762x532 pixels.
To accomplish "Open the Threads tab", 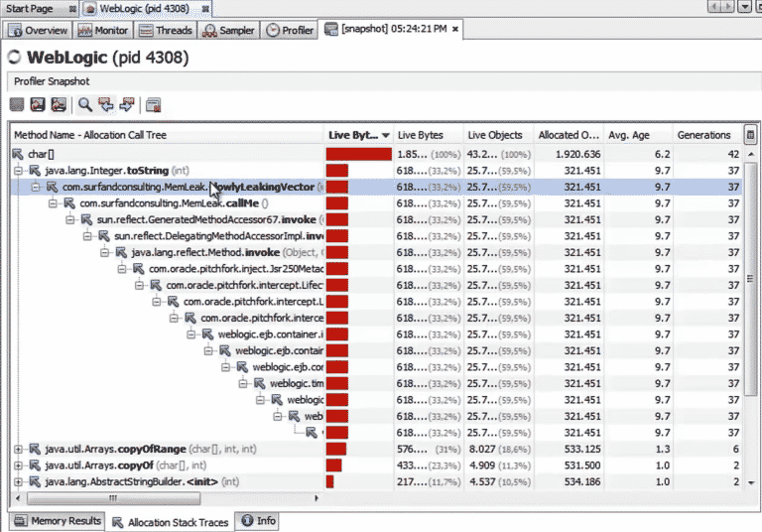I will [166, 30].
